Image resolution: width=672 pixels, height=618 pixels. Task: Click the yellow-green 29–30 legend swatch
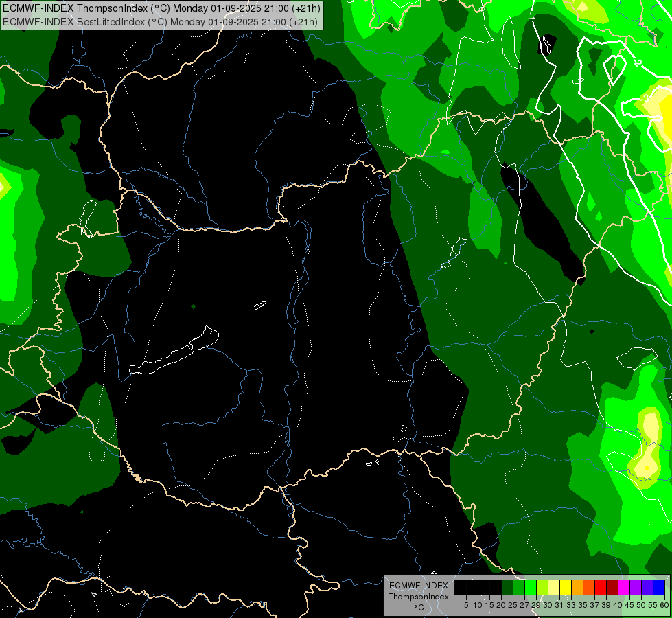click(x=542, y=587)
